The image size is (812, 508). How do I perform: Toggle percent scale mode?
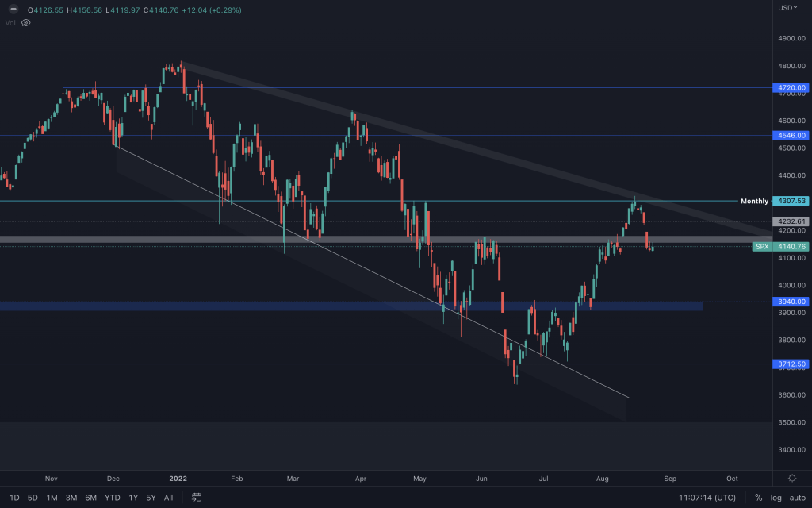point(758,498)
